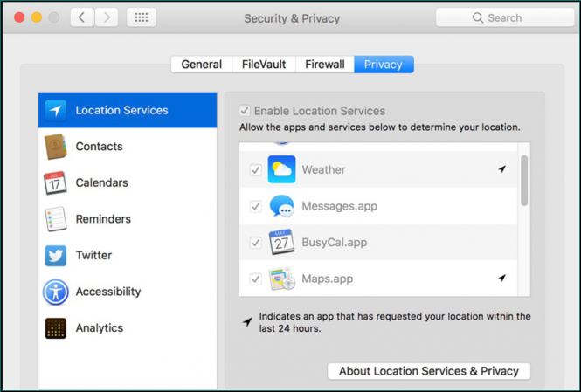The width and height of the screenshot is (581, 392).
Task: Uncheck the Weather location checkbox
Action: click(255, 170)
